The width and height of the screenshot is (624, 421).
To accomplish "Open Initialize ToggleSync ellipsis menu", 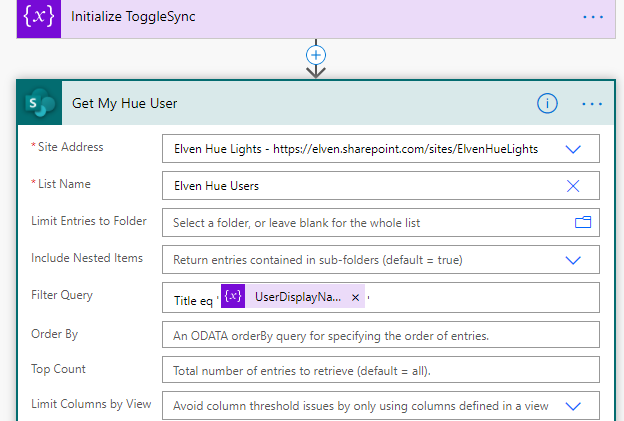I will 592,18.
